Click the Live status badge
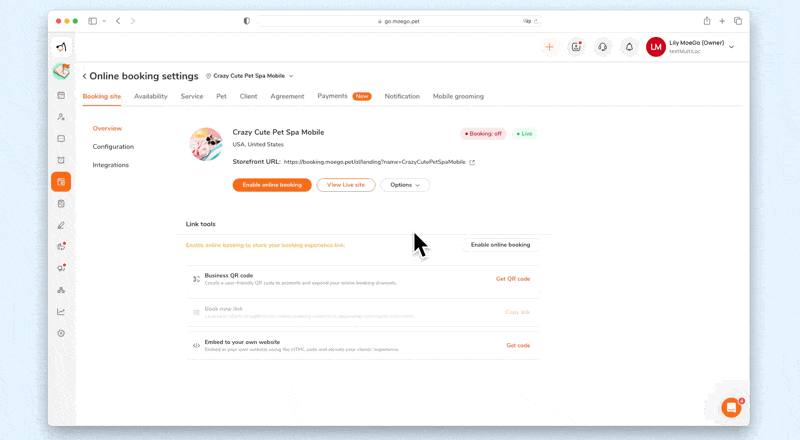The width and height of the screenshot is (800, 440). (524, 134)
